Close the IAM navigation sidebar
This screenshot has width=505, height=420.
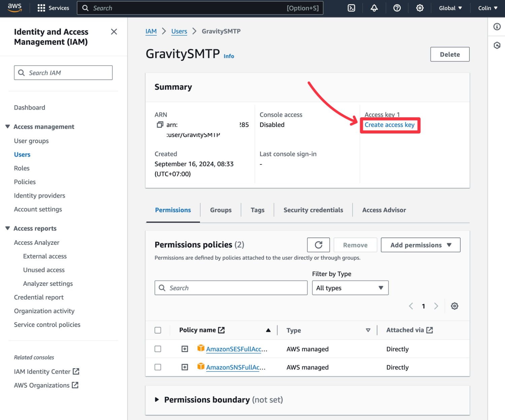114,32
